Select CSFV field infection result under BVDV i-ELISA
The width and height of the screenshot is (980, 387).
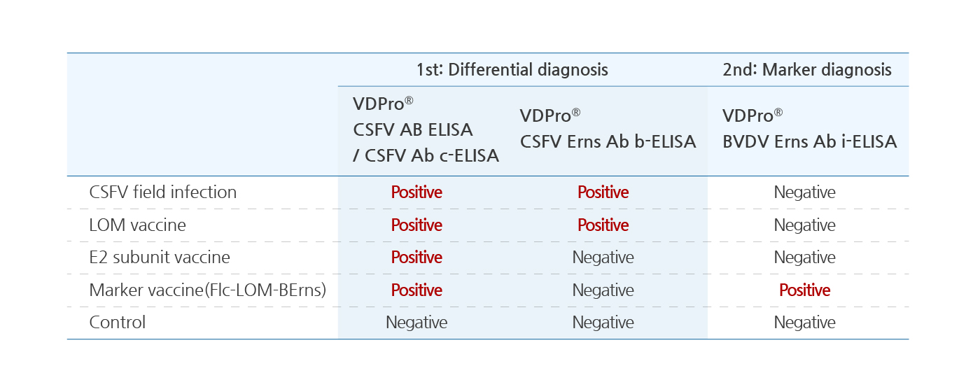(805, 192)
